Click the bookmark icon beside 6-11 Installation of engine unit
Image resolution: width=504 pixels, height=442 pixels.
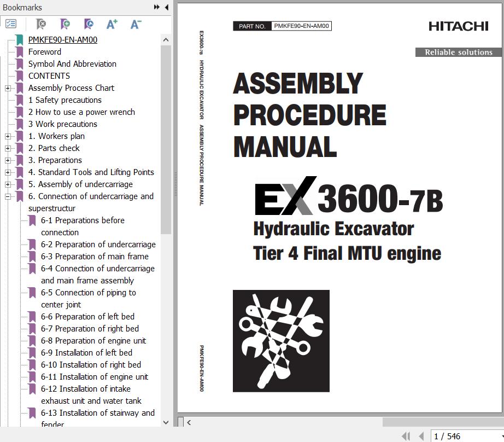[32, 377]
